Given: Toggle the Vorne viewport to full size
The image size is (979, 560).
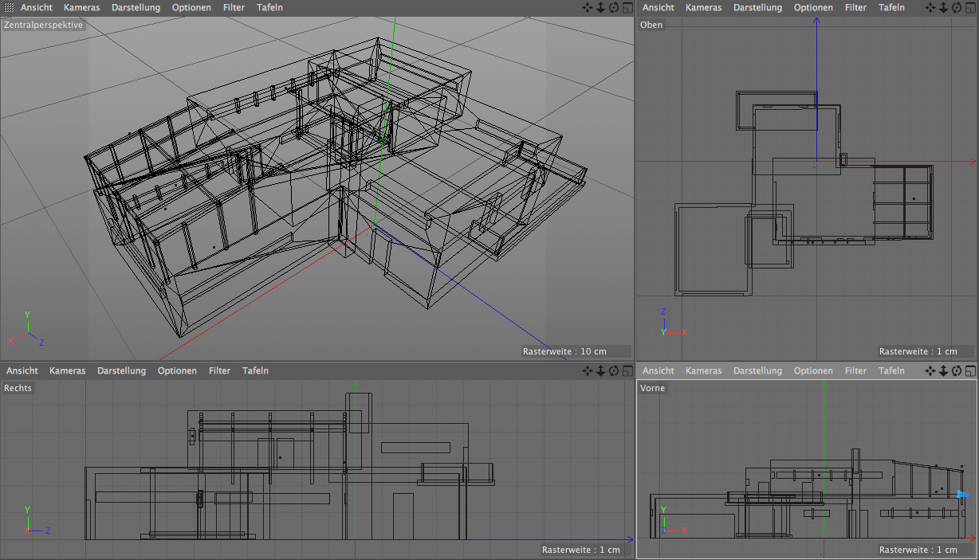Looking at the screenshot, I should [969, 371].
